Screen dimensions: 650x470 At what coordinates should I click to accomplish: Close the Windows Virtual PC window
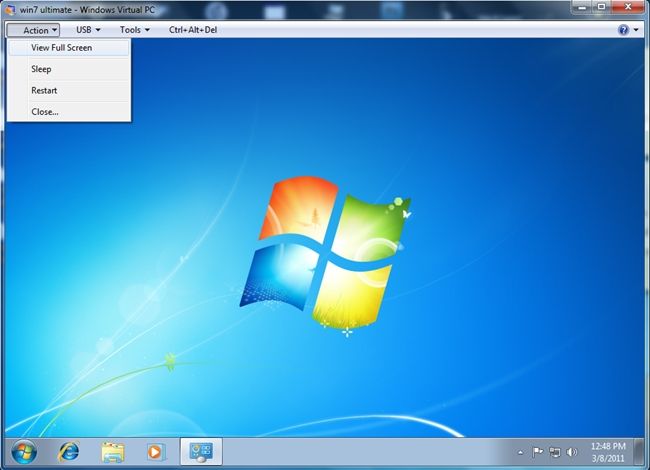[x=628, y=7]
